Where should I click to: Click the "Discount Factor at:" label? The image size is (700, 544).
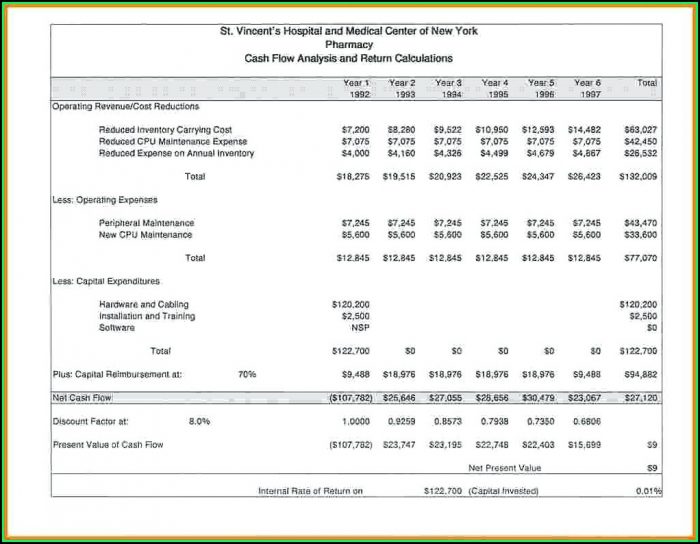pyautogui.click(x=90, y=421)
